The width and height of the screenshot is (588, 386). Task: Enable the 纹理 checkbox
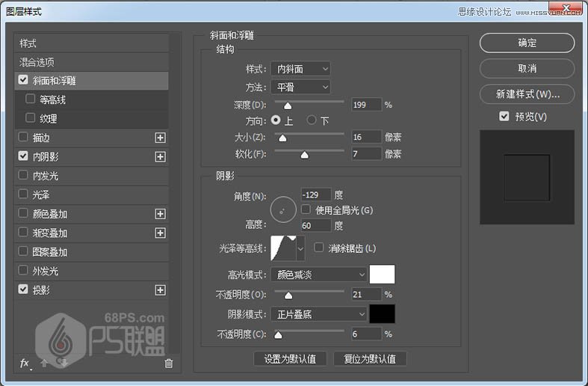pyautogui.click(x=31, y=118)
